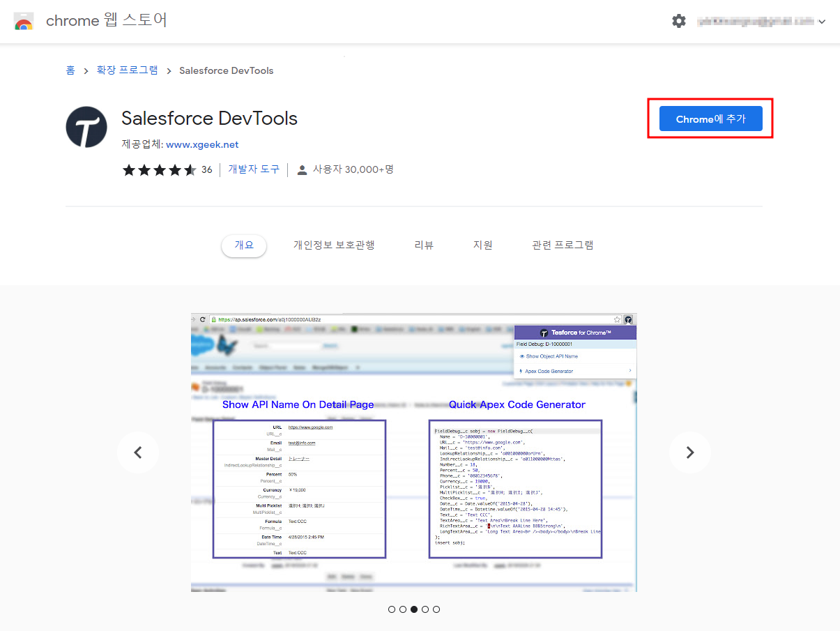Select fifth carousel dot
This screenshot has height=631, width=840.
(436, 609)
